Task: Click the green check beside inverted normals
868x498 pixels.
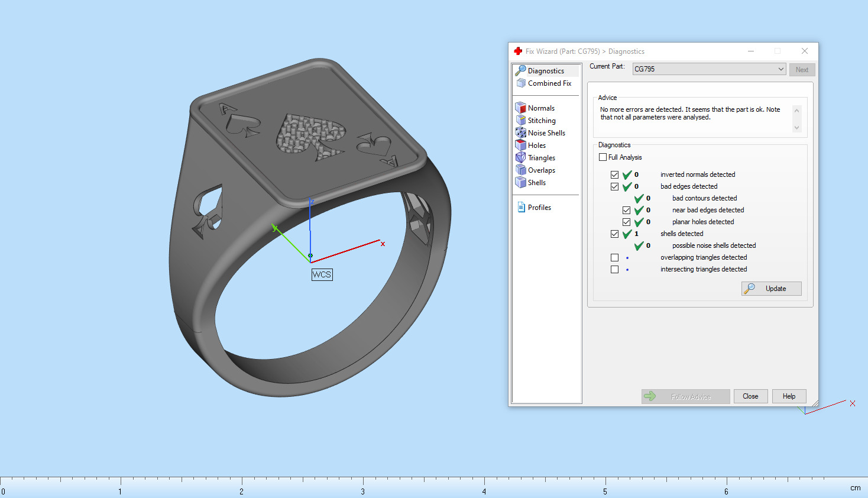Action: [x=627, y=174]
